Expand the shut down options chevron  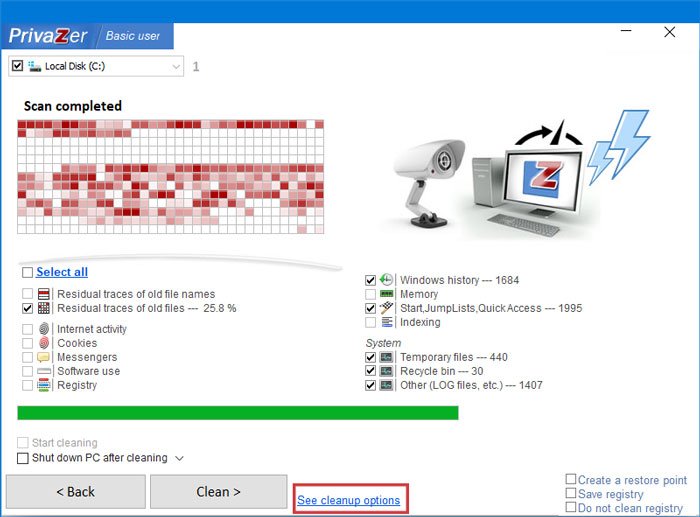(179, 459)
